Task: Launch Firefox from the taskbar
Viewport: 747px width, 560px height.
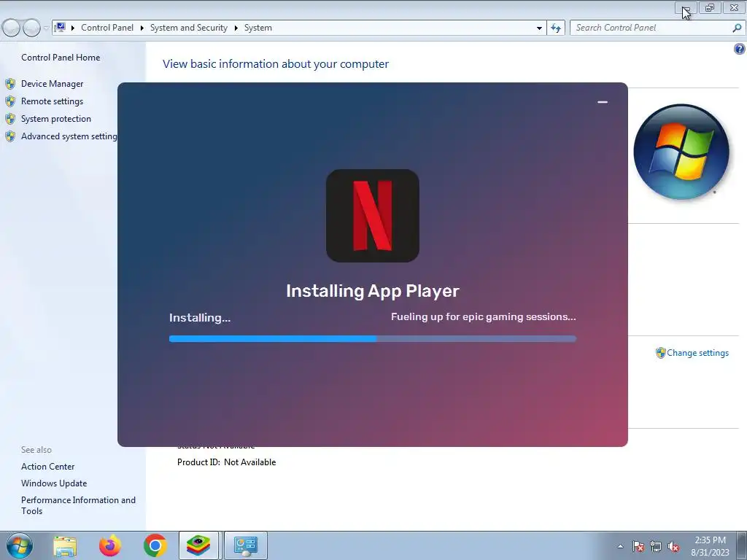Action: click(110, 545)
